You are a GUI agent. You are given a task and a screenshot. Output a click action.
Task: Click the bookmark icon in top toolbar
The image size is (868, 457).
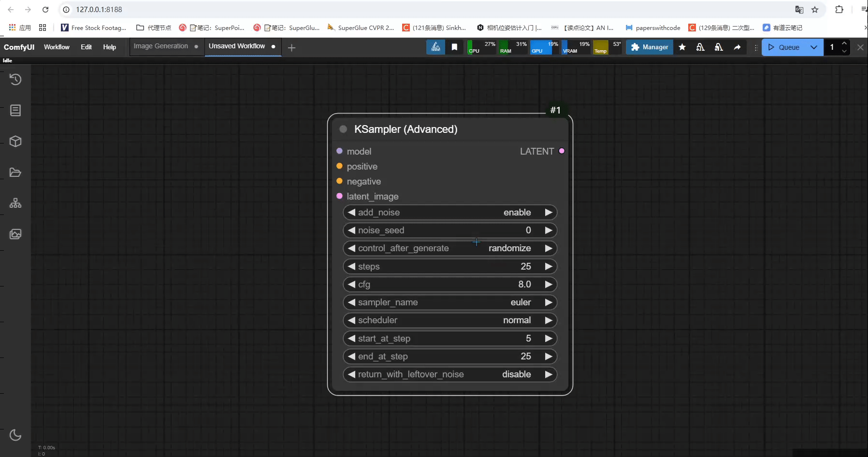tap(454, 47)
